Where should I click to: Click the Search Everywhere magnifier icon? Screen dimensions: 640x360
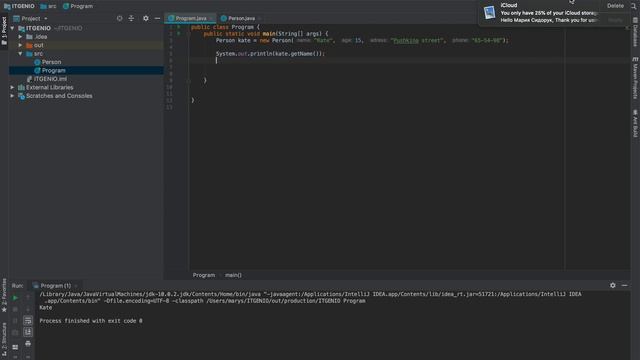[634, 6]
